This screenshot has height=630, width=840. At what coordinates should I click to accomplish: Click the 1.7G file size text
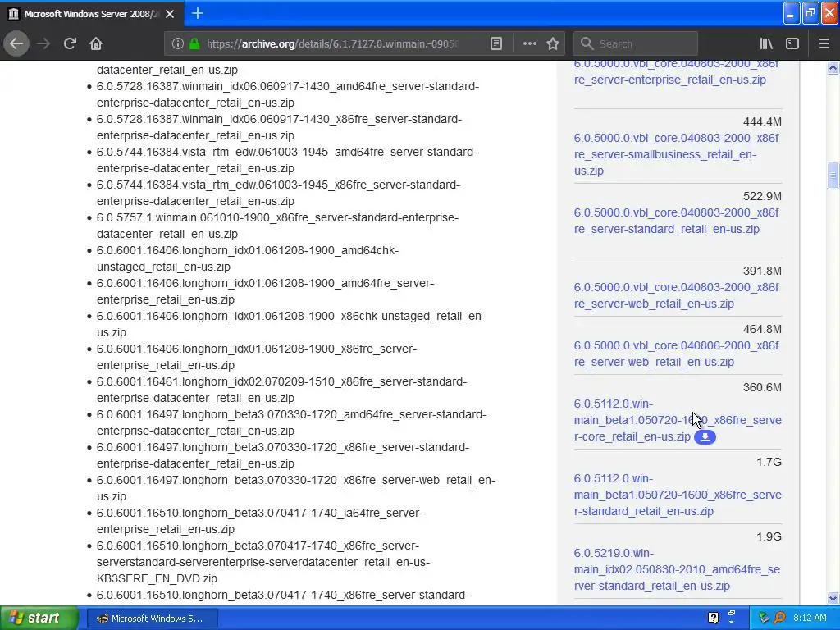coord(769,462)
